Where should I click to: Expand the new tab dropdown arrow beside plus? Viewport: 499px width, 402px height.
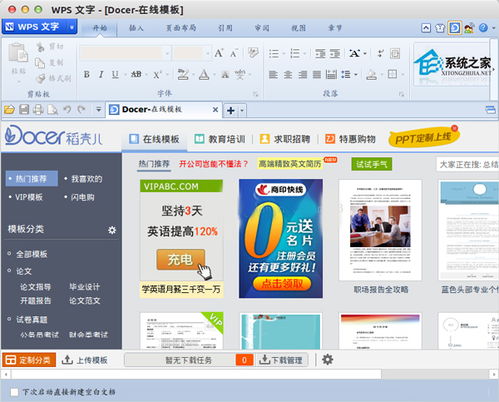[242, 110]
